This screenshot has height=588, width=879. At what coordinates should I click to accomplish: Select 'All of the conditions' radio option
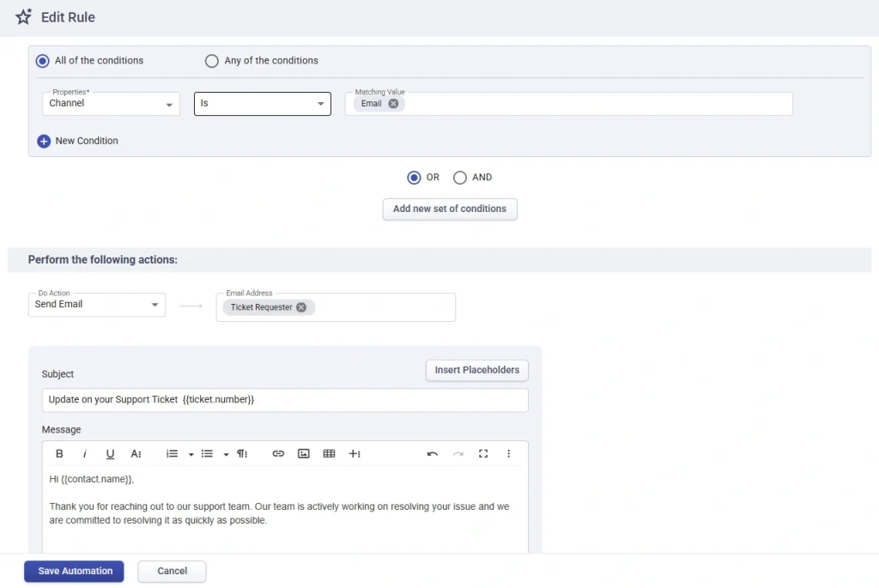pos(43,61)
